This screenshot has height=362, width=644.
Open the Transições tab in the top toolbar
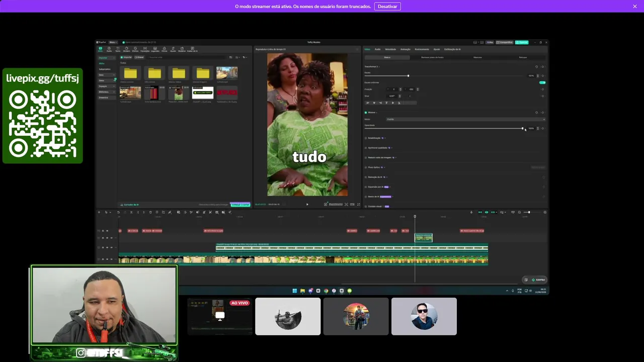click(x=145, y=49)
